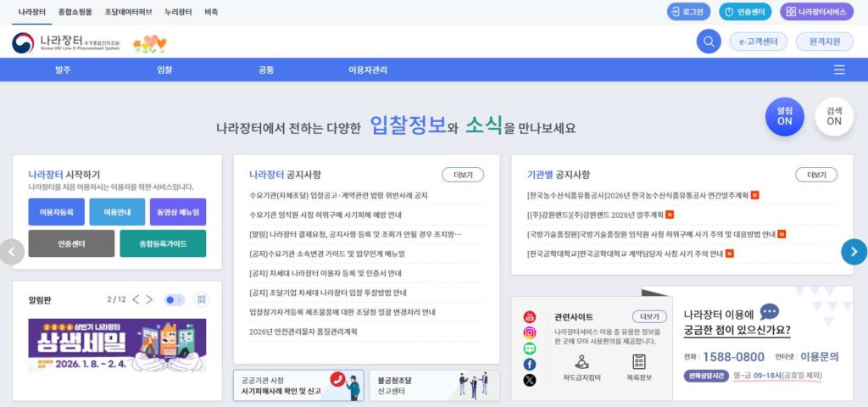
Task: Open 불공정조달 신고센터 banner
Action: (x=435, y=386)
